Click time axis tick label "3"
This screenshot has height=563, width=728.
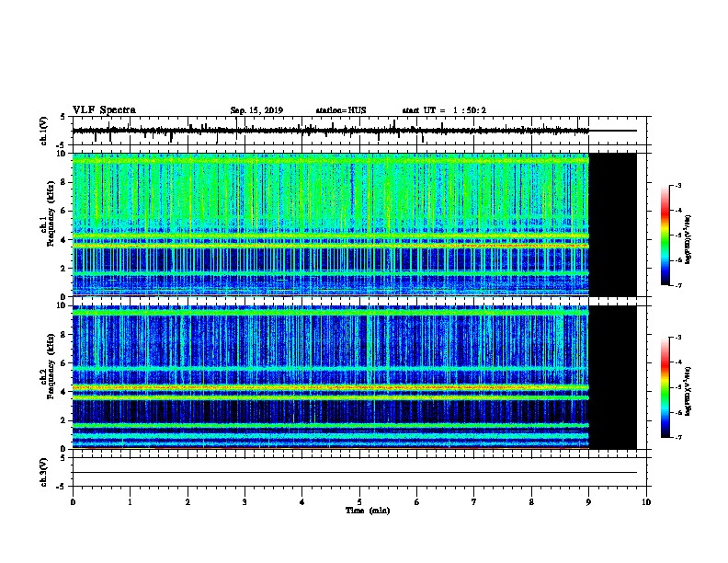245,502
